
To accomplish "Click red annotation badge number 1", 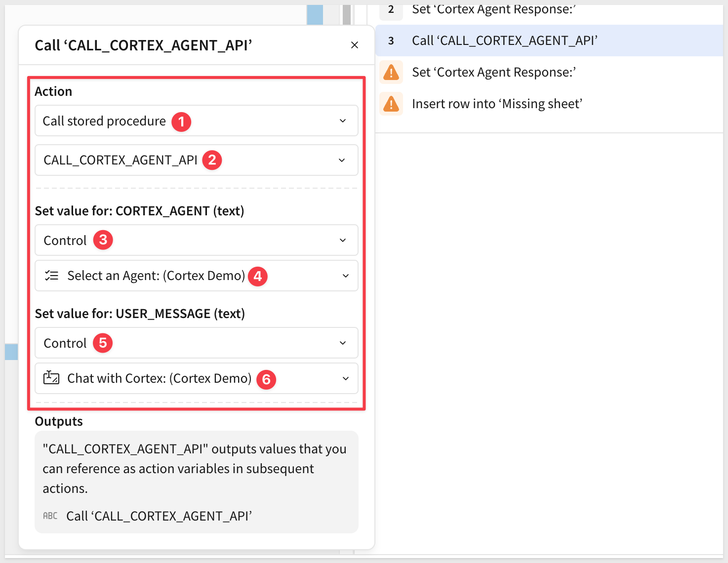I will (x=181, y=121).
